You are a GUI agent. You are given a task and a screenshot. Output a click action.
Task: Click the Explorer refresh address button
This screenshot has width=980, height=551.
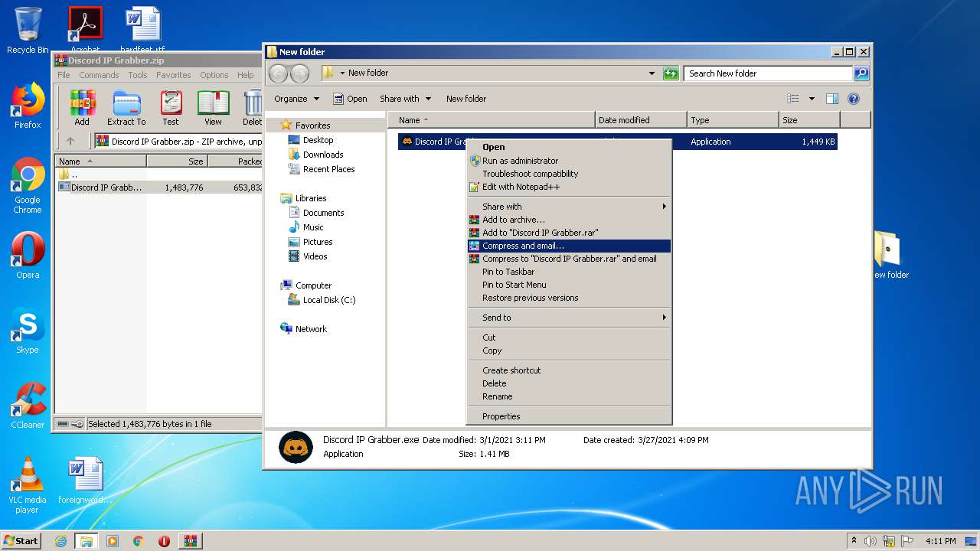671,73
